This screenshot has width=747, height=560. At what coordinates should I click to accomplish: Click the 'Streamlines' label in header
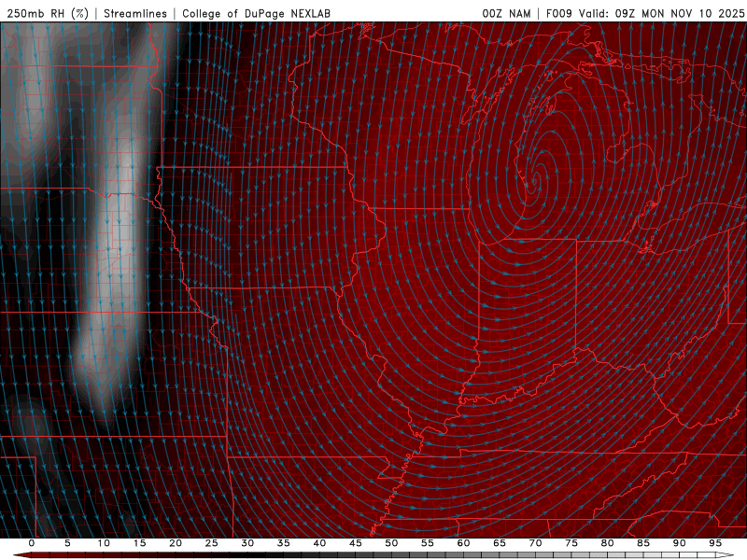tap(135, 13)
